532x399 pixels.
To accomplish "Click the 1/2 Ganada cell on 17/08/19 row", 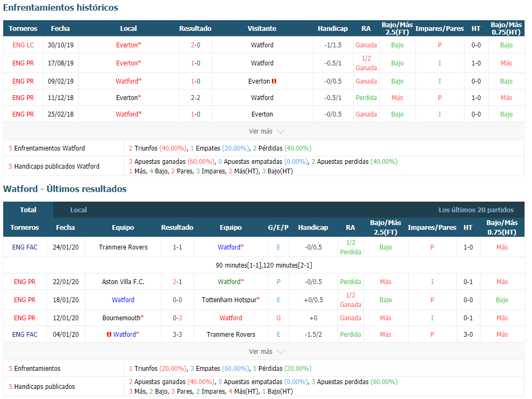I will (x=366, y=63).
